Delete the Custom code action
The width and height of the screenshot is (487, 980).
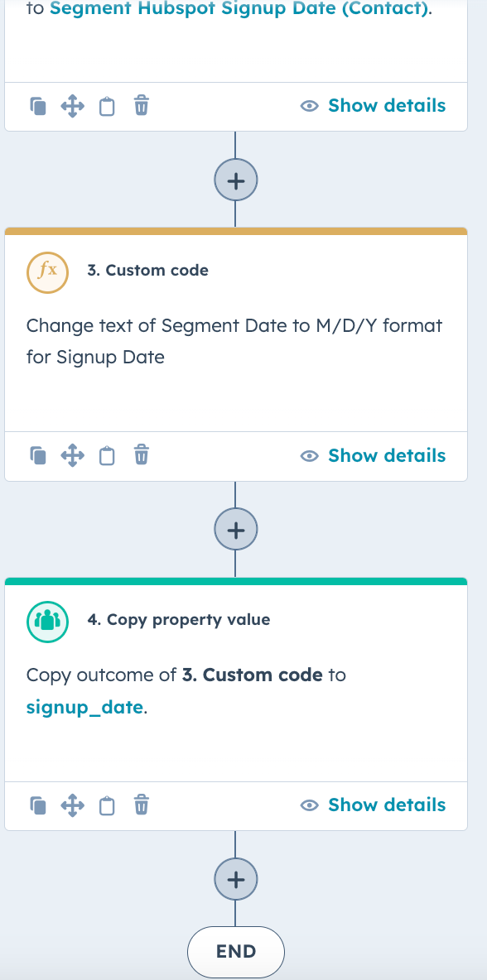pos(140,455)
